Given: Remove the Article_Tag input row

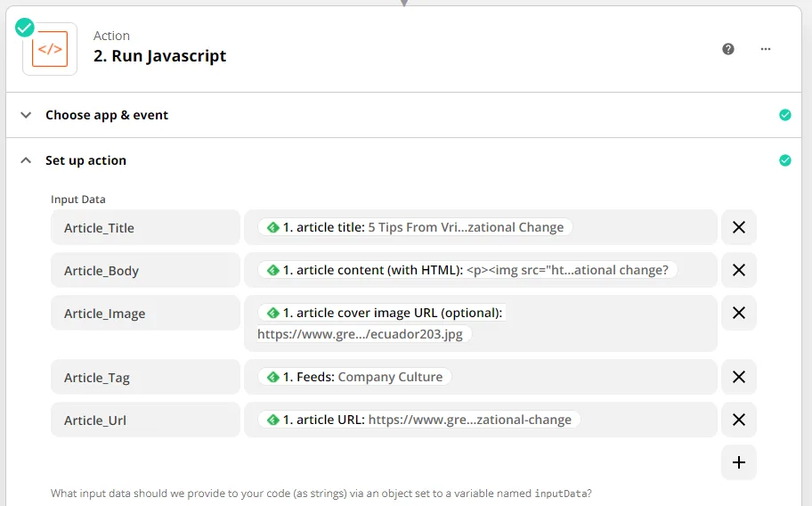Looking at the screenshot, I should 739,377.
